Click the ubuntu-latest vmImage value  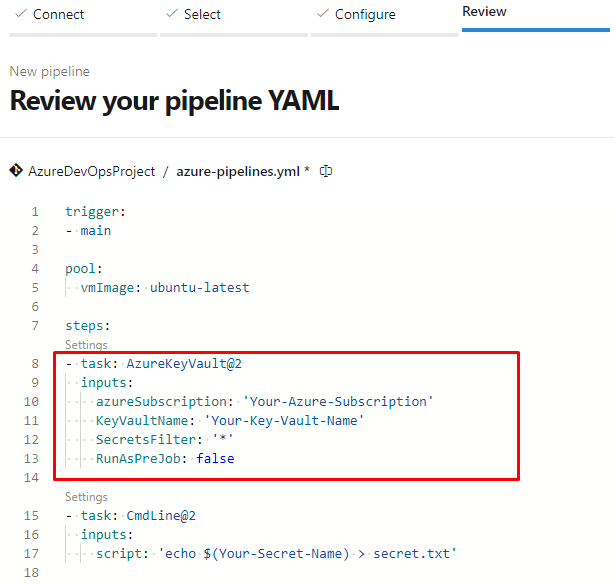(199, 288)
